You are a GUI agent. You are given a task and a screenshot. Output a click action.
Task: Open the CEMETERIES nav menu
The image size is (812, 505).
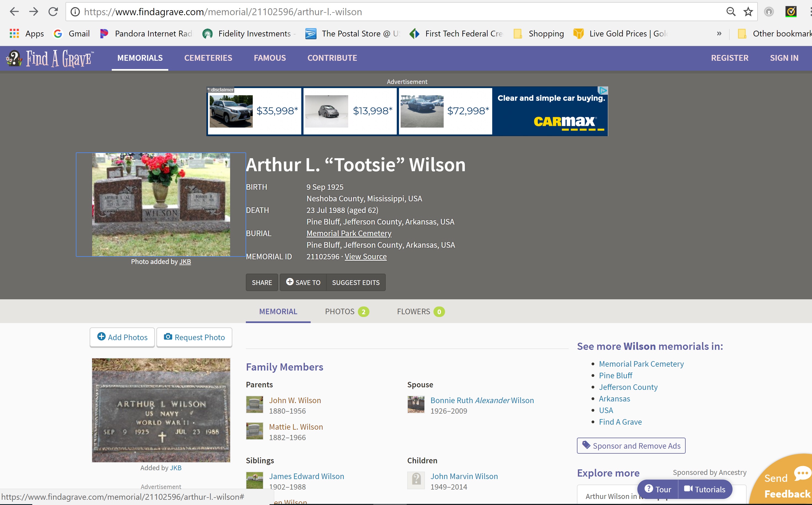click(208, 58)
